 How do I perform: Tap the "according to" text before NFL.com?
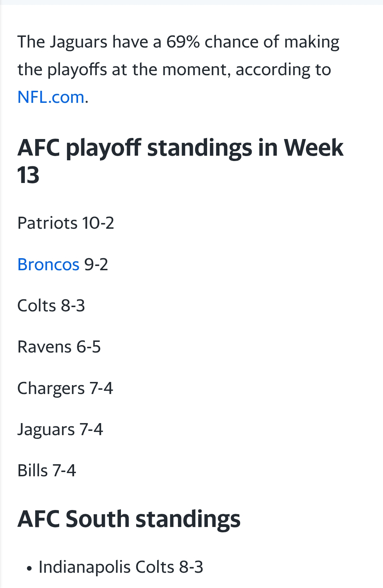[283, 70]
